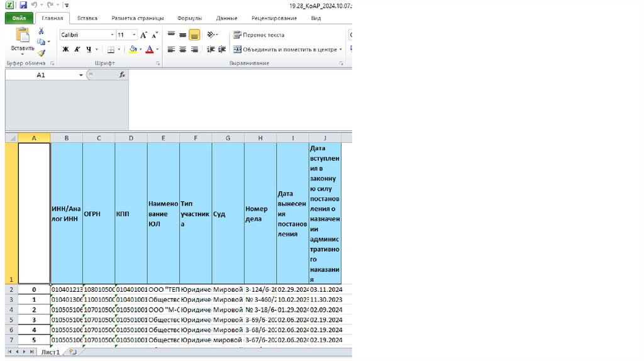
Task: Click the Copy icon
Action: pyautogui.click(x=41, y=42)
